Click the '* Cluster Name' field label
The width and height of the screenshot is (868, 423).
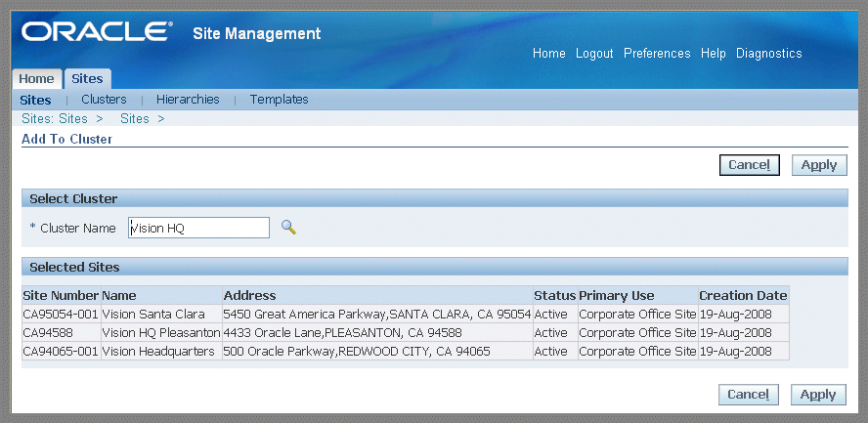click(x=72, y=229)
